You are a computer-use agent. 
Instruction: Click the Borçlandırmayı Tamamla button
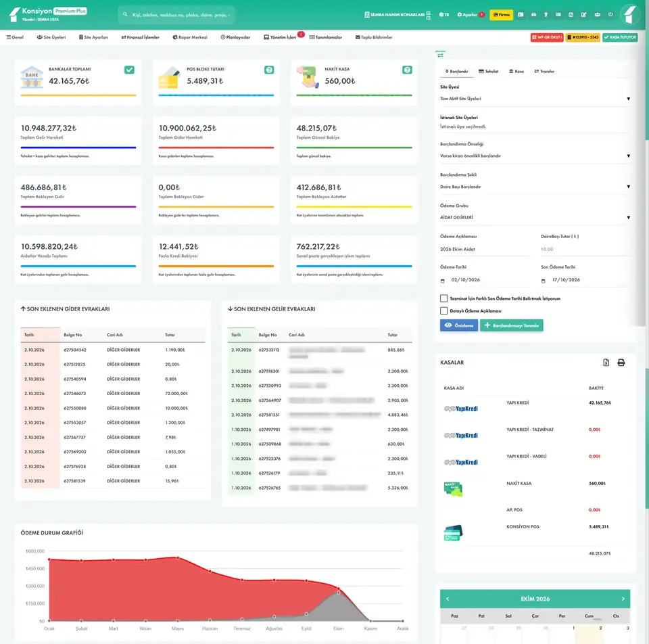click(512, 325)
